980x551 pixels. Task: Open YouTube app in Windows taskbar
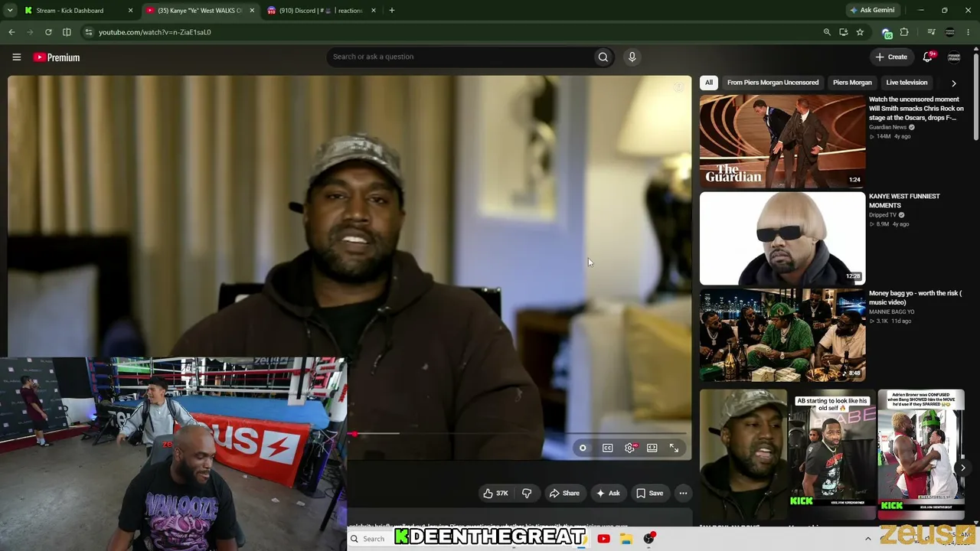click(x=603, y=539)
